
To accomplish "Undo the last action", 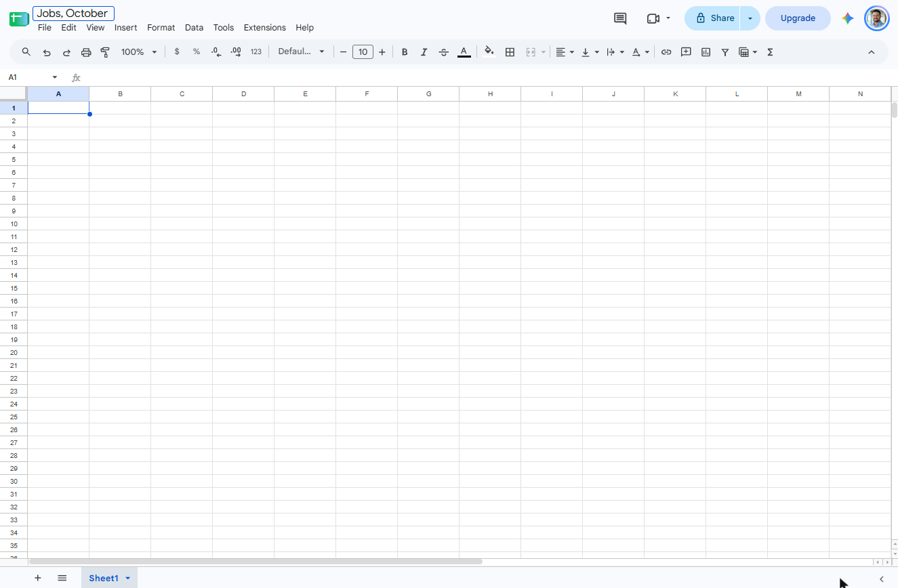I will 47,52.
